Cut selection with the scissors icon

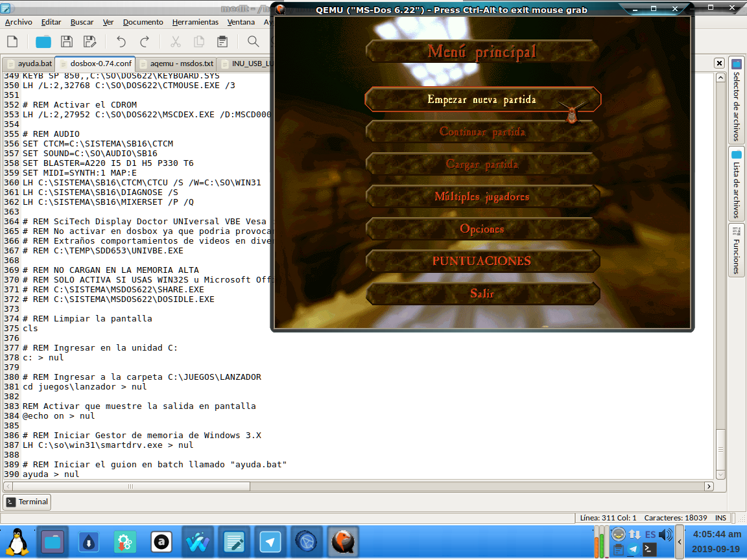(176, 42)
